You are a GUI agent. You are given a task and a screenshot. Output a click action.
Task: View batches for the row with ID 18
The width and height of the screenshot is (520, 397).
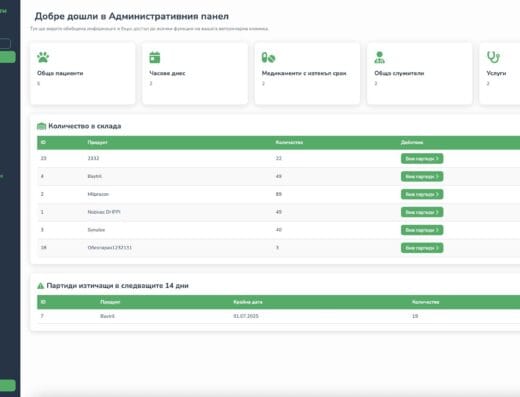422,248
